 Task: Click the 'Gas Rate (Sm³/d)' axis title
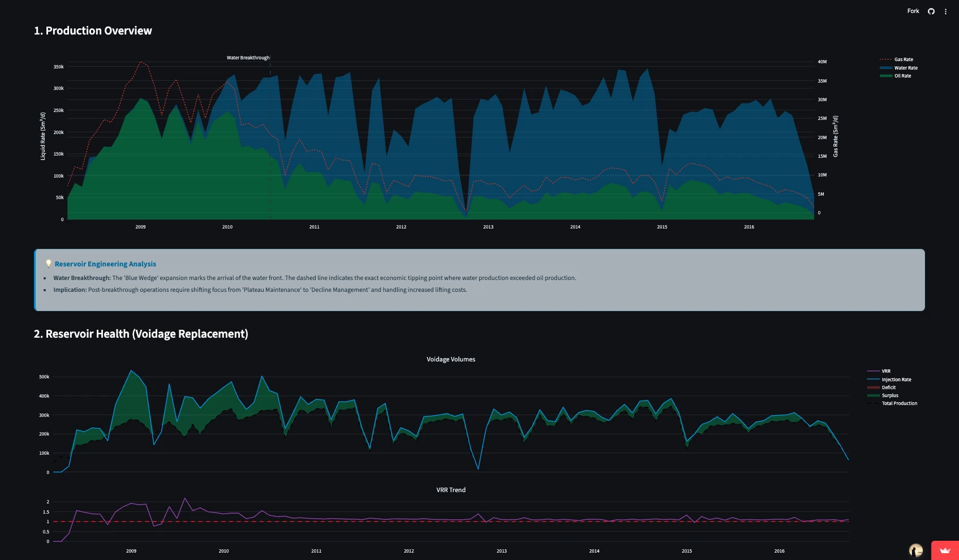[836, 136]
